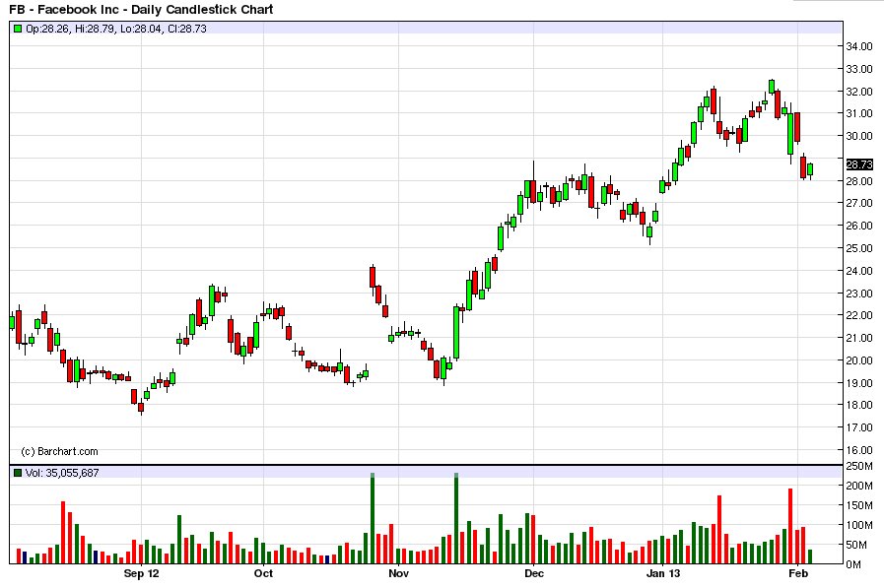884x588 pixels.
Task: Click the '32.00' price axis label
Action: [858, 92]
